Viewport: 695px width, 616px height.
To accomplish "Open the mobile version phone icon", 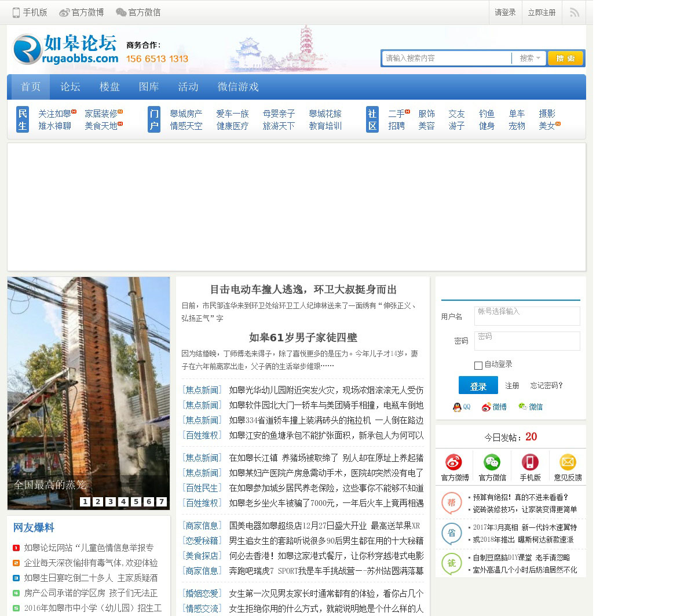I will tap(530, 462).
